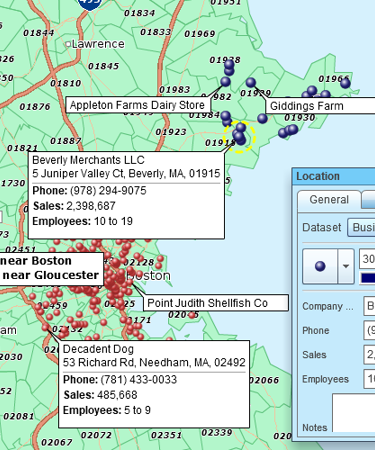Screen dimensions: 375x450
Task: Click the Notes text area
Action: point(354,413)
